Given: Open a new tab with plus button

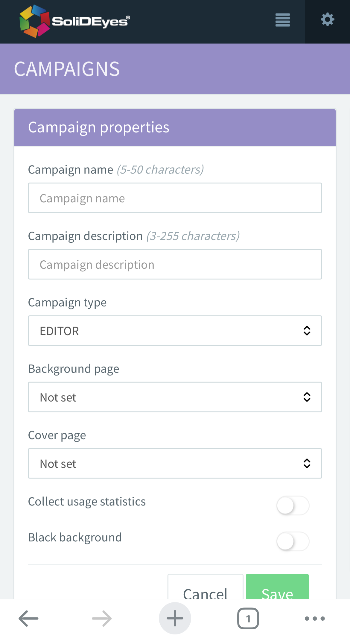Looking at the screenshot, I should (175, 618).
